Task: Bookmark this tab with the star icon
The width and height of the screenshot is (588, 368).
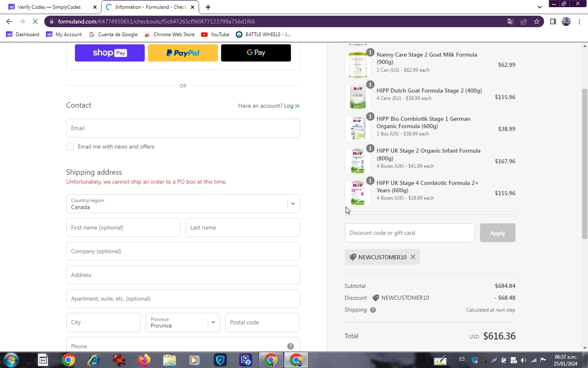Action: [x=537, y=22]
